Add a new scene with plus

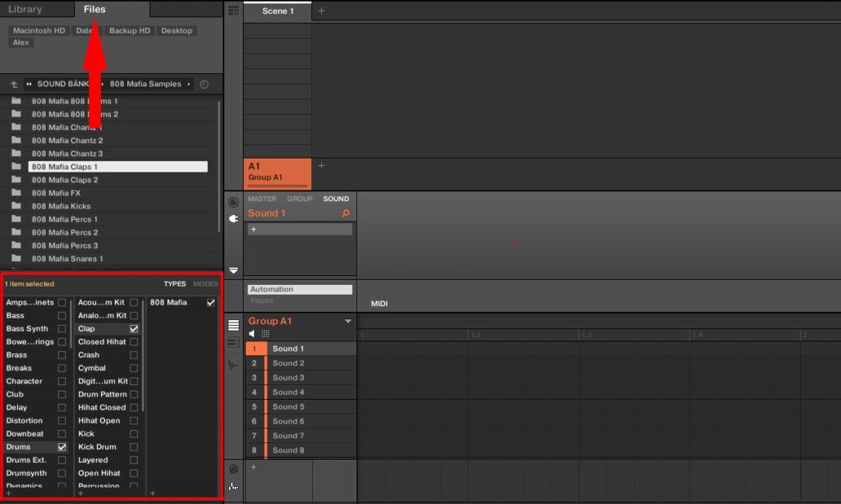pyautogui.click(x=321, y=11)
